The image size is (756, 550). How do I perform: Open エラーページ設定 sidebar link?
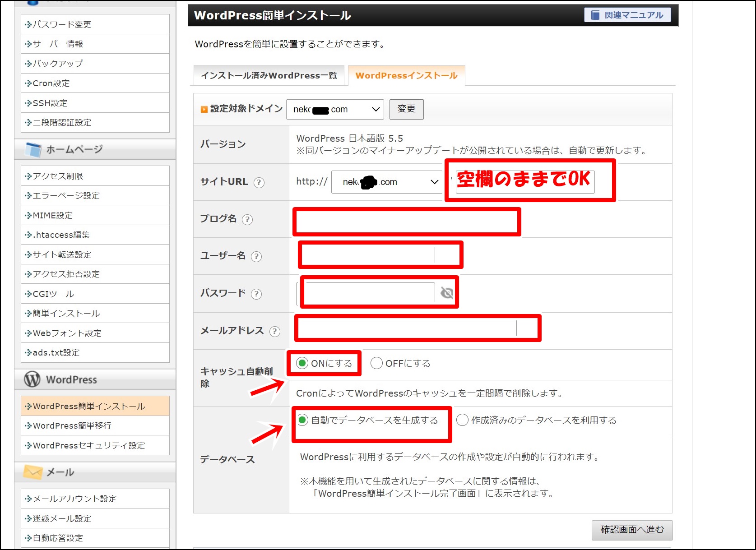point(95,196)
